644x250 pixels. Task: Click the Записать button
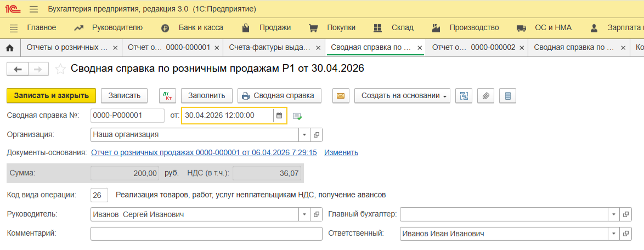pyautogui.click(x=125, y=95)
